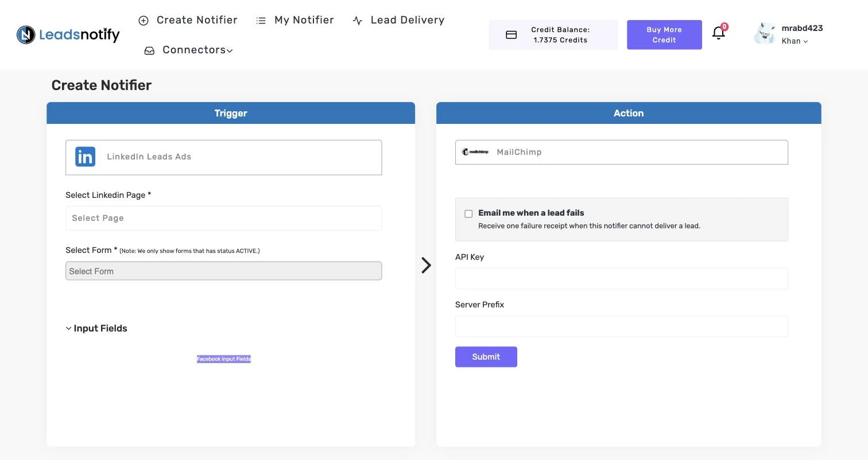
Task: Go to Lead Delivery menu
Action: click(x=407, y=20)
